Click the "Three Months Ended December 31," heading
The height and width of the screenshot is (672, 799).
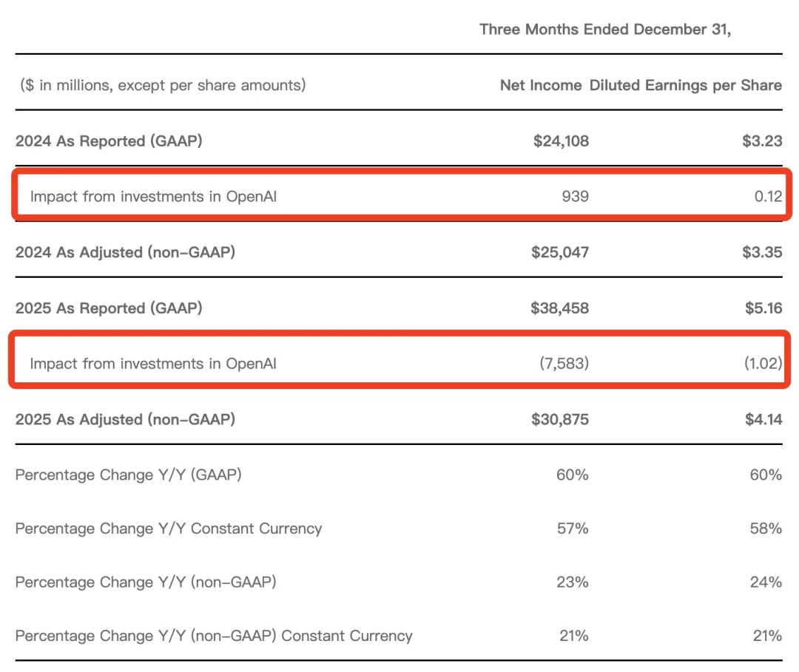tap(605, 30)
